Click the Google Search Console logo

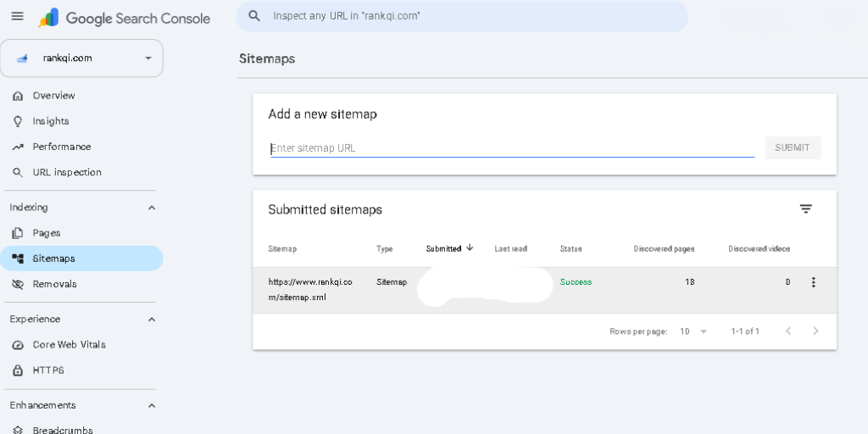tap(124, 18)
